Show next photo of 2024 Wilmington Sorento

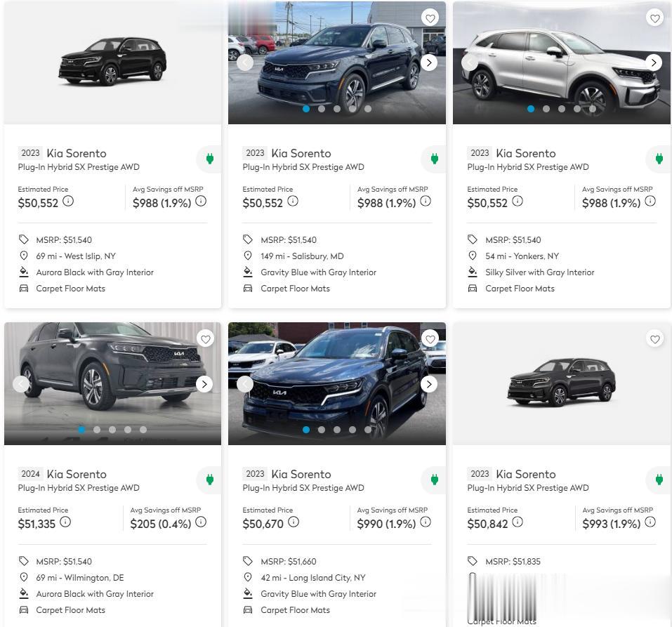[x=204, y=384]
